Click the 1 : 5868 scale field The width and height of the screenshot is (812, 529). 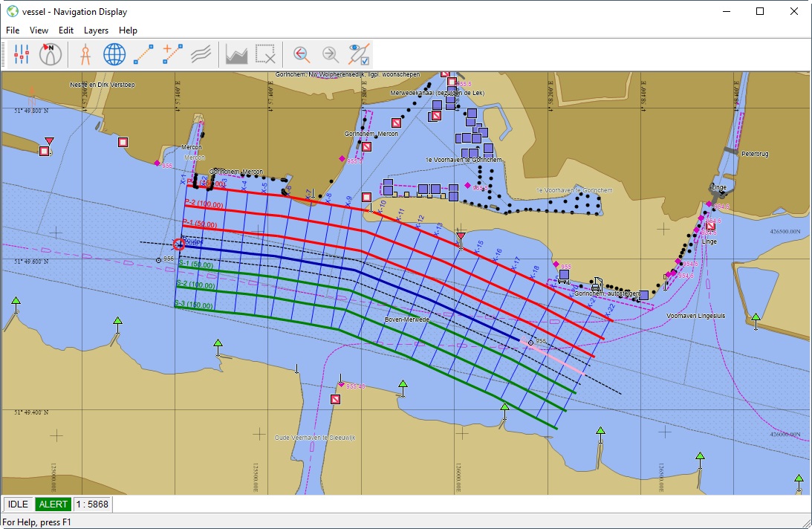point(93,504)
